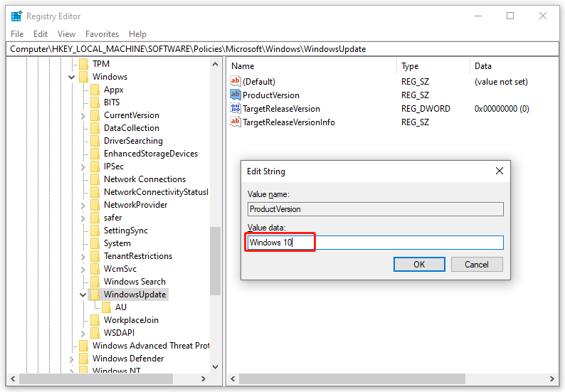Image resolution: width=565 pixels, height=392 pixels.
Task: Click the DataCollection folder icon
Action: 95,128
